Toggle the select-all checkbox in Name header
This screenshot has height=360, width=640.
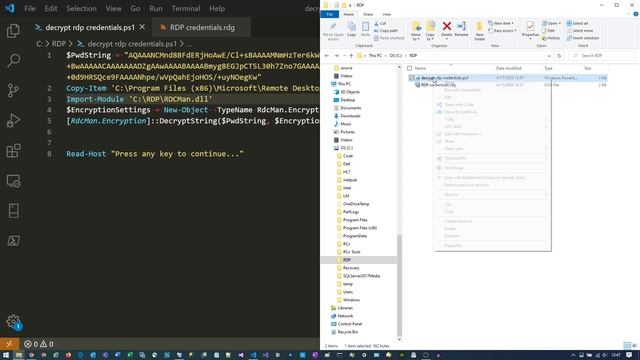409,68
